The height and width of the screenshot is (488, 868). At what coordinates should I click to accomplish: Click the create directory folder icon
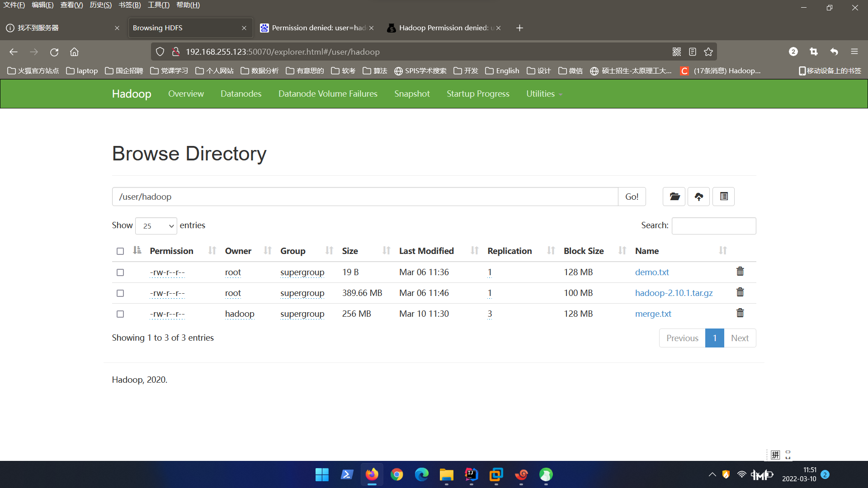(x=674, y=197)
